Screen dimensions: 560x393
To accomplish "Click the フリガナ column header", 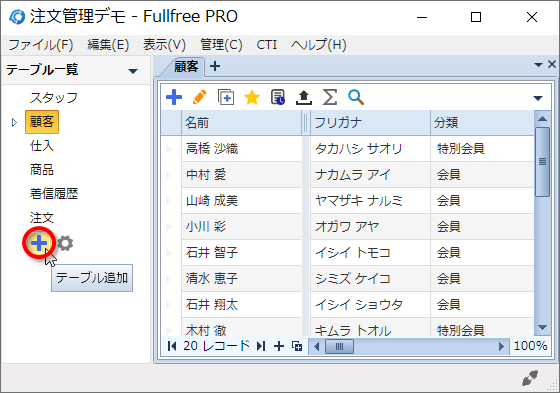I will click(371, 123).
